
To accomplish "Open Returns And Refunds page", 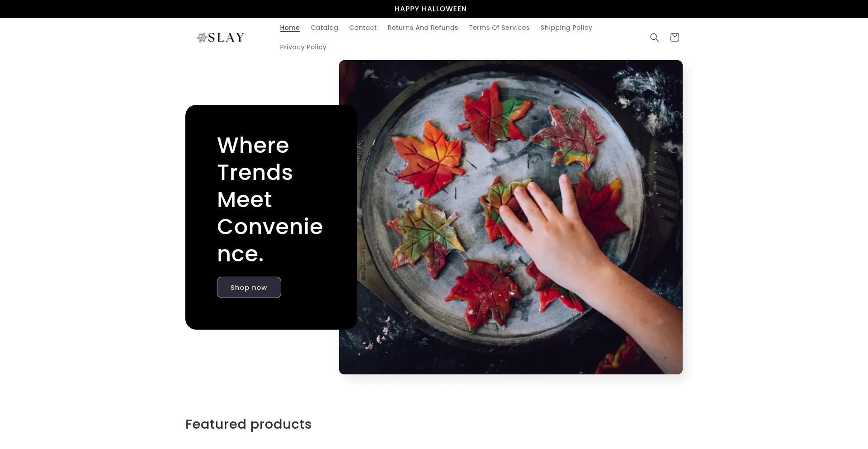I will pyautogui.click(x=423, y=28).
